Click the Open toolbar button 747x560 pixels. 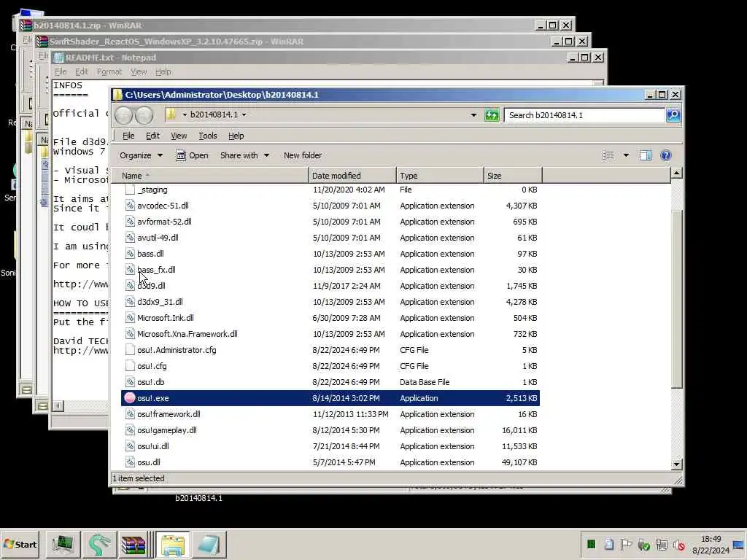tap(192, 155)
